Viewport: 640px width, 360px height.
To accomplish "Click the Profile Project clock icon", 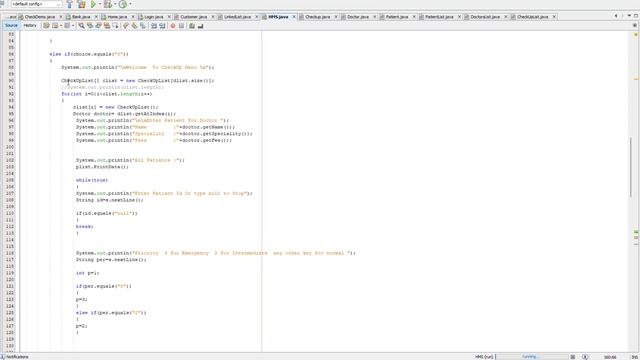I will [x=122, y=4].
